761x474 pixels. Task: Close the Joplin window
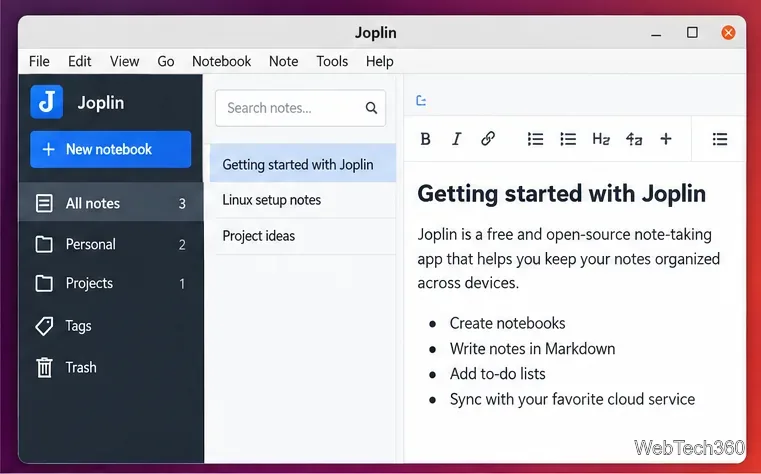pos(728,33)
